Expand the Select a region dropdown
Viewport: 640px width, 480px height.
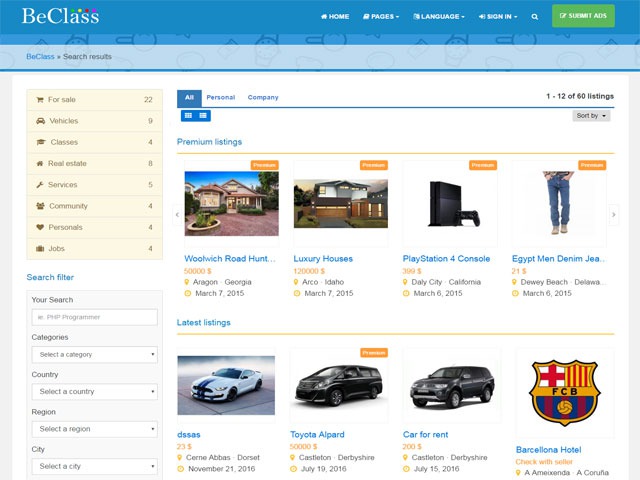(x=95, y=429)
